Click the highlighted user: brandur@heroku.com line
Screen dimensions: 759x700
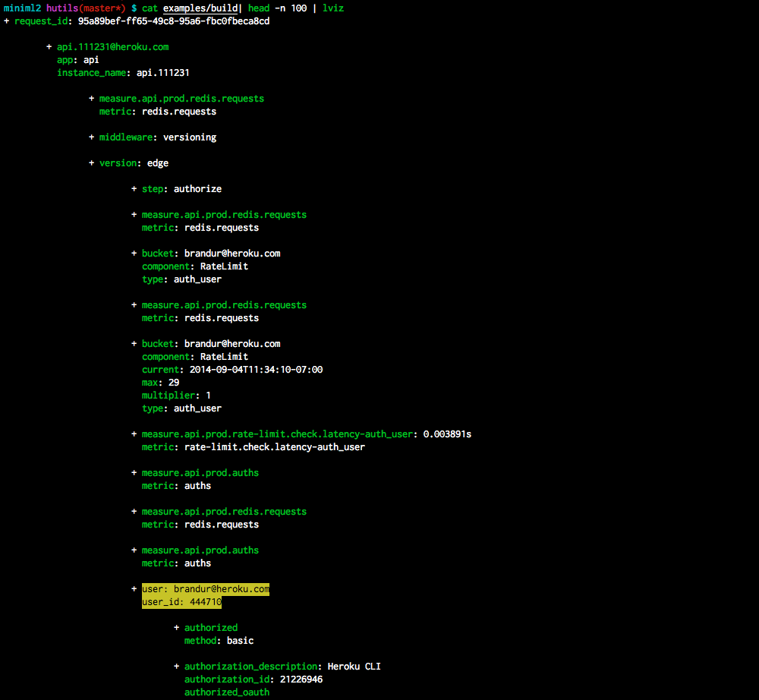coord(205,589)
